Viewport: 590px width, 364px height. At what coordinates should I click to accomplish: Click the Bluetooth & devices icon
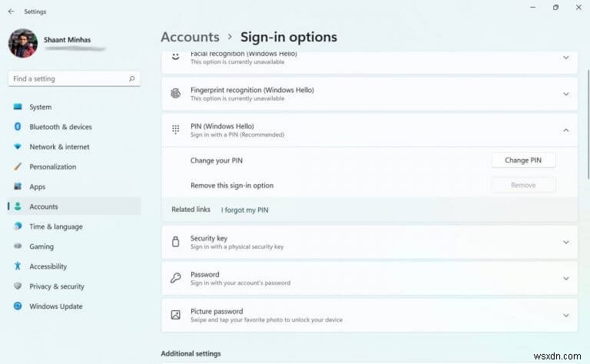click(x=18, y=127)
